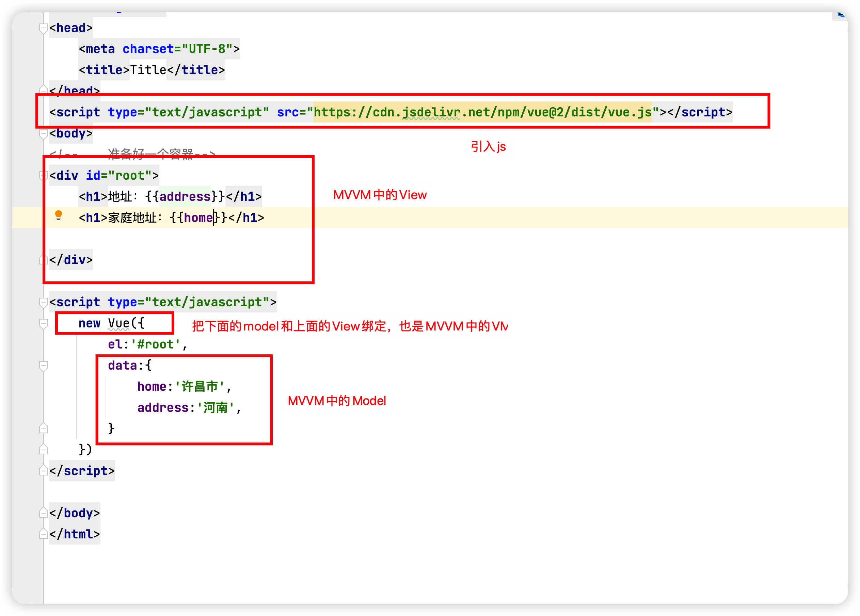Click the <head> opening tag text
Image resolution: width=860 pixels, height=616 pixels.
click(x=71, y=28)
